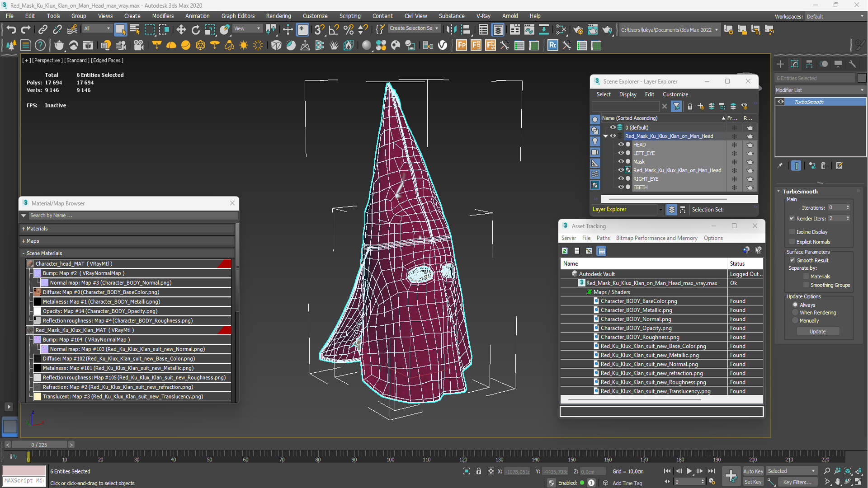
Task: Click the Undo arrow icon
Action: tap(11, 30)
